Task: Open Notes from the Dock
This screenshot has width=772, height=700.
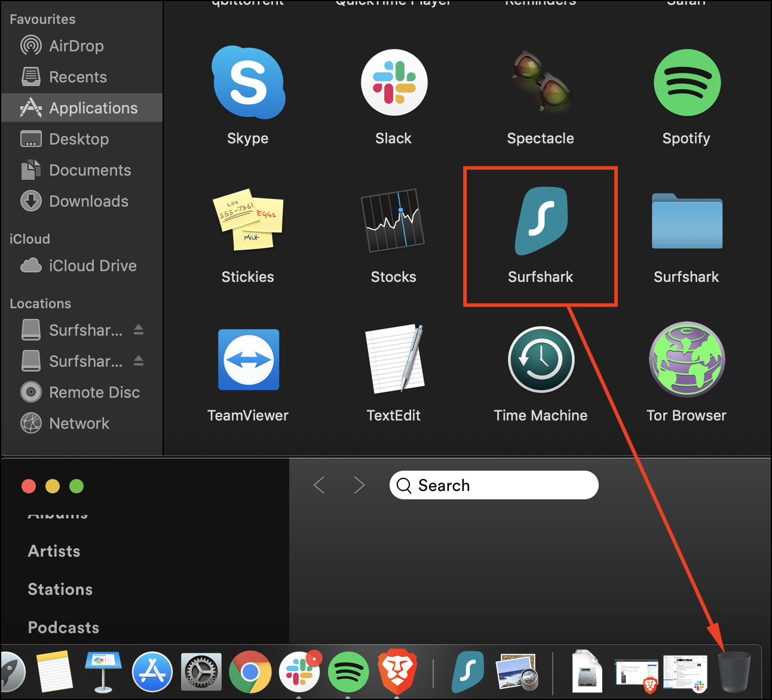Action: point(55,672)
